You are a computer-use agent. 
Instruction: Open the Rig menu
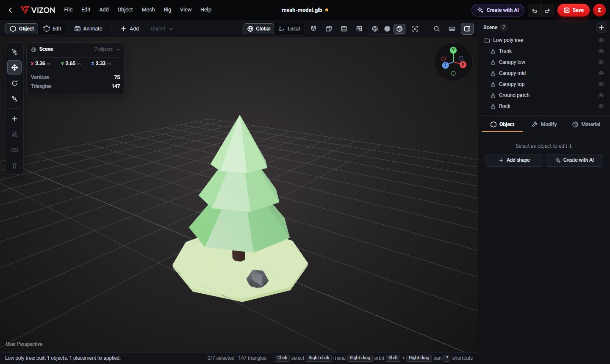pos(167,10)
